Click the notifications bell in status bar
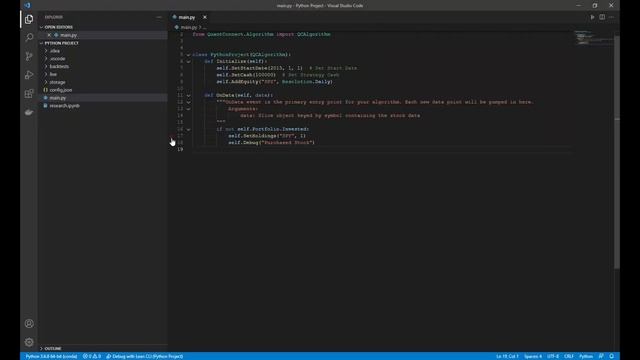 click(611, 356)
